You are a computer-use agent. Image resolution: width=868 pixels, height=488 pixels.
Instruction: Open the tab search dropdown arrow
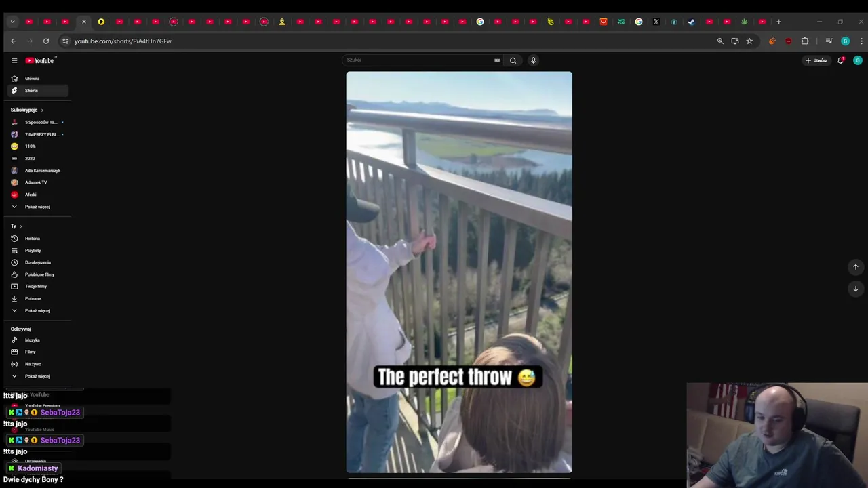(12, 22)
